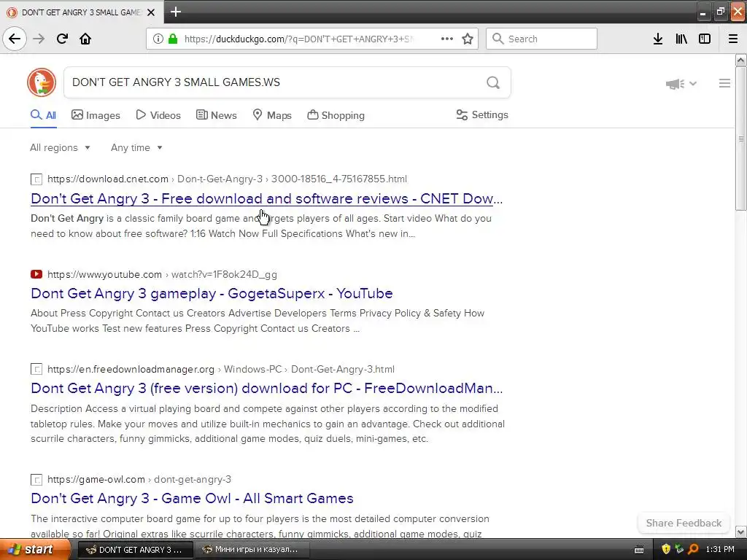The image size is (747, 560).
Task: Go back to the previous page
Action: pos(15,39)
